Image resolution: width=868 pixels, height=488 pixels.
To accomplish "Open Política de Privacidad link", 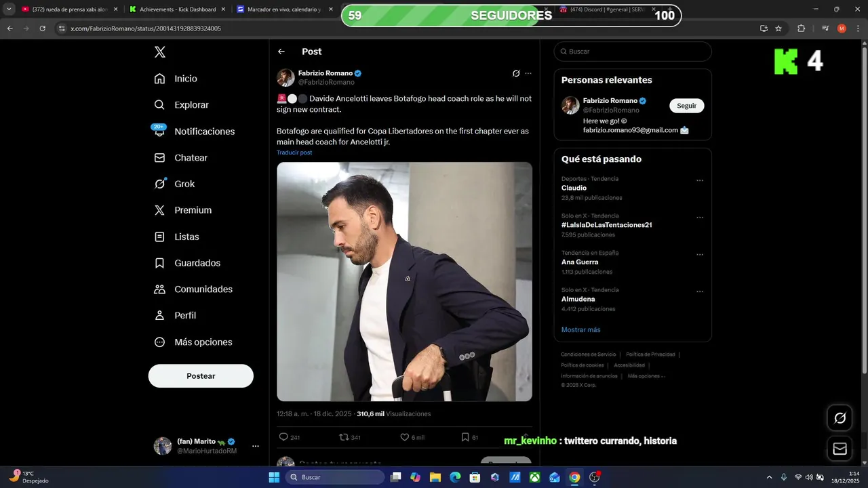I will click(650, 354).
